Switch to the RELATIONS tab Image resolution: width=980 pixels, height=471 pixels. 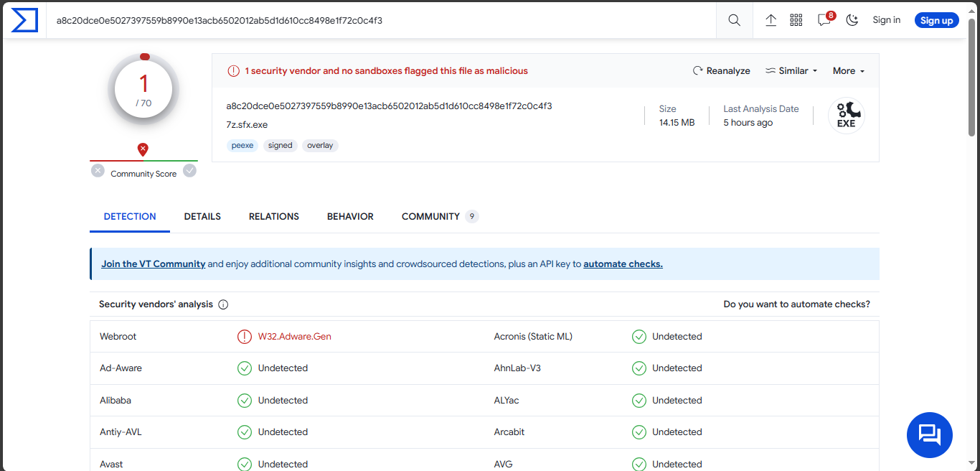(x=274, y=216)
